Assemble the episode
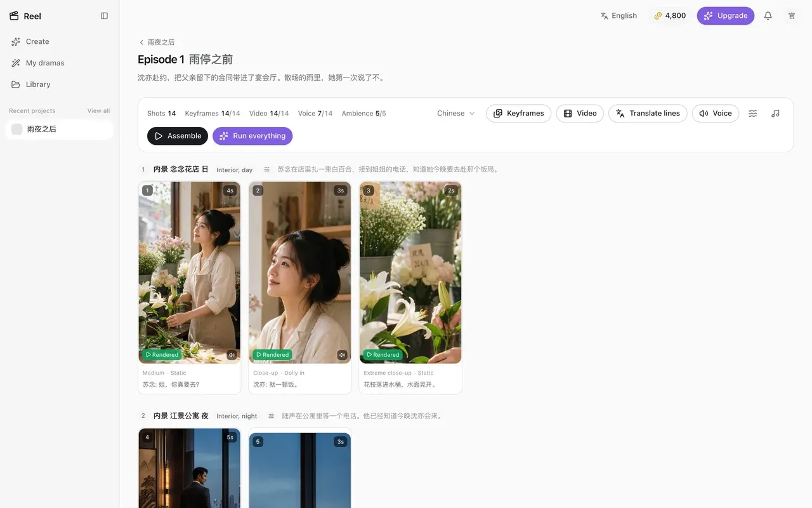812x508 pixels. (x=178, y=136)
